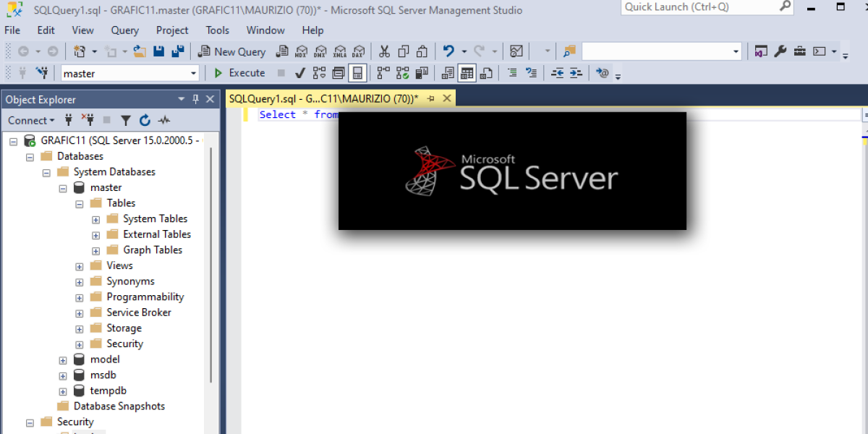Click the Save All toolbar icon

click(177, 51)
